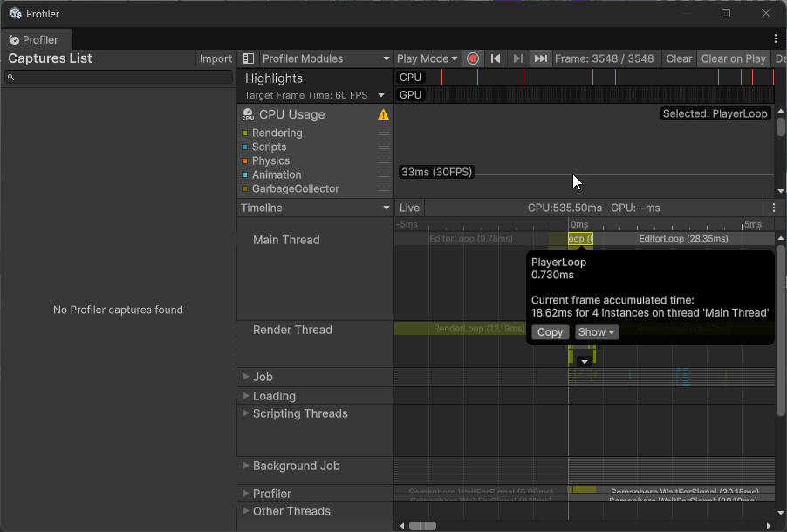Open the Play Mode menu
This screenshot has height=532, width=787.
(427, 58)
